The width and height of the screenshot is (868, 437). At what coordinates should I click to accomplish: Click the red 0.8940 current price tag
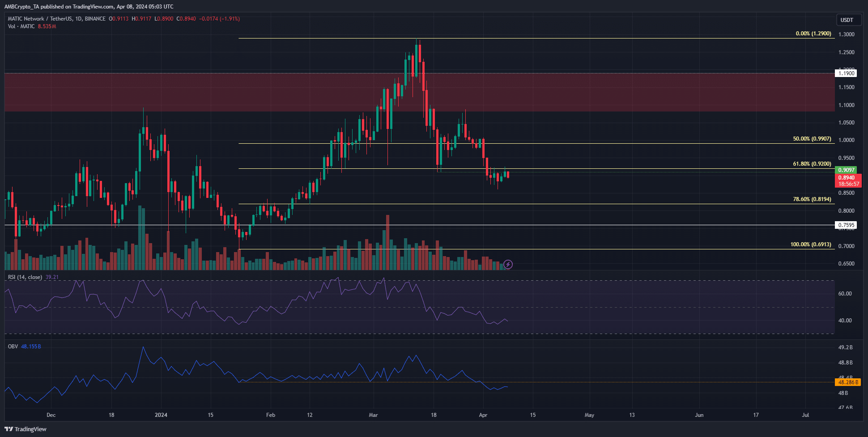(848, 181)
